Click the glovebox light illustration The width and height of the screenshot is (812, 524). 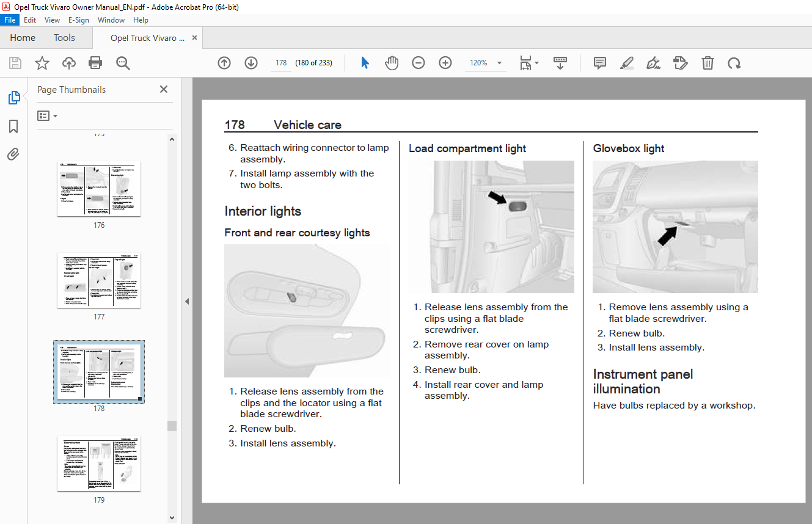point(675,227)
